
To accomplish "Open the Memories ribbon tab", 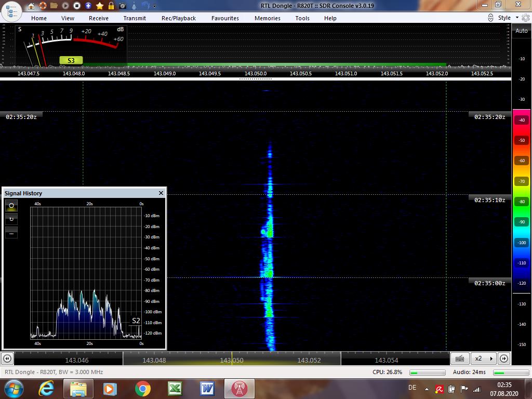I will 268,18.
